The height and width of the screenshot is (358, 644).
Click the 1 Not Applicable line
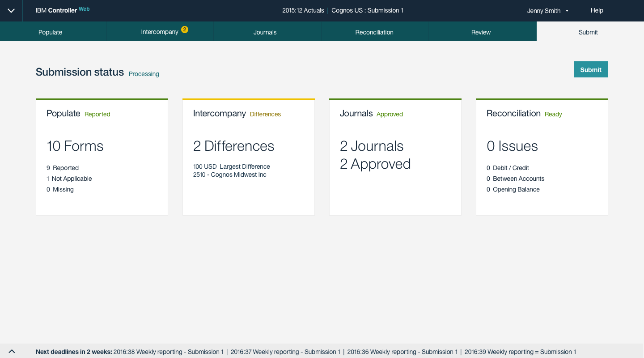point(69,179)
